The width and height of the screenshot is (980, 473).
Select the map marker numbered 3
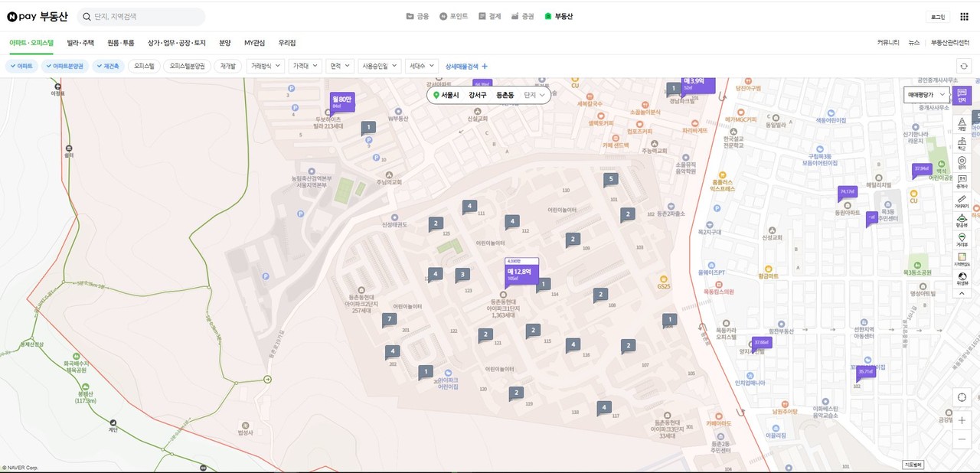click(462, 274)
